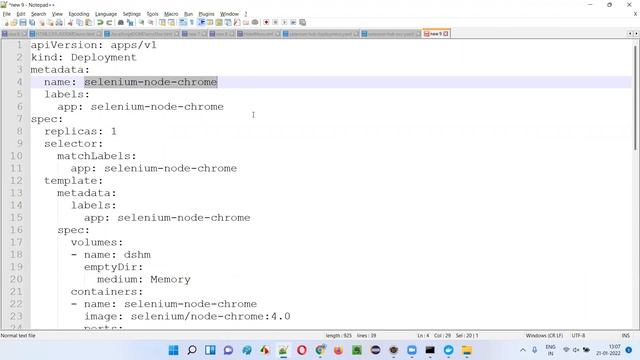Click the Paste toolbar icon
640x360 pixels.
(89, 22)
